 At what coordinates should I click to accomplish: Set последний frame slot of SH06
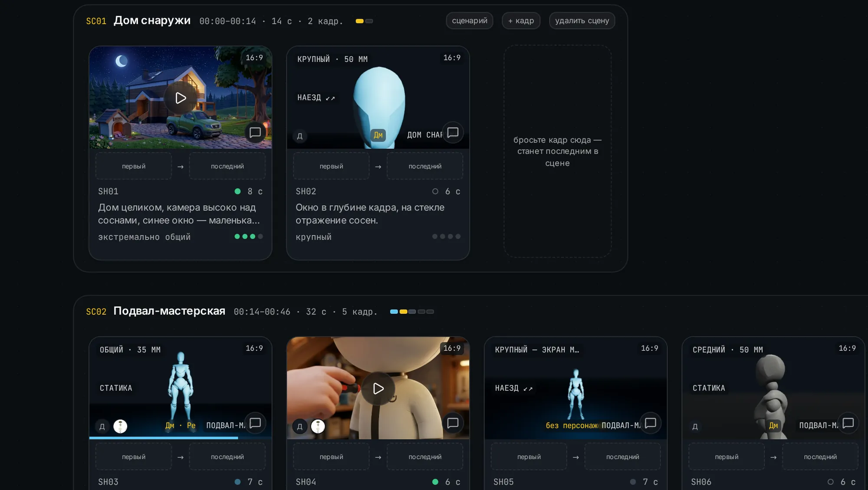point(820,457)
